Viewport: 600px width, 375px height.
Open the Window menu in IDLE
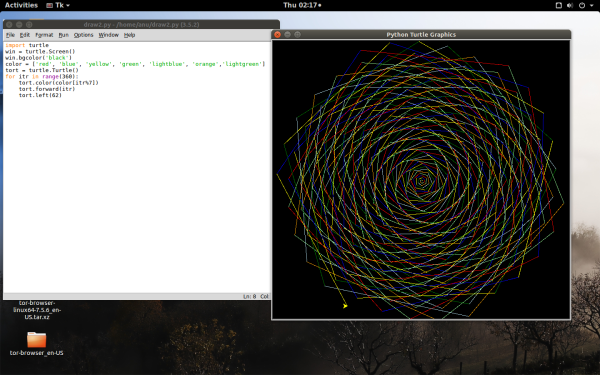coord(109,35)
